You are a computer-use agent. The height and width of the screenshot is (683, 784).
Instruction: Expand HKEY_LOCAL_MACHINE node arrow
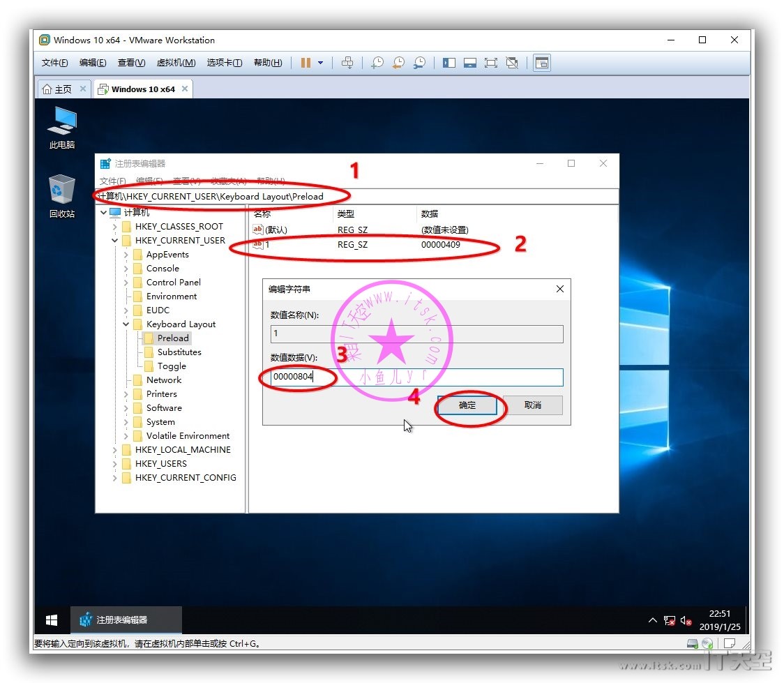pos(114,450)
